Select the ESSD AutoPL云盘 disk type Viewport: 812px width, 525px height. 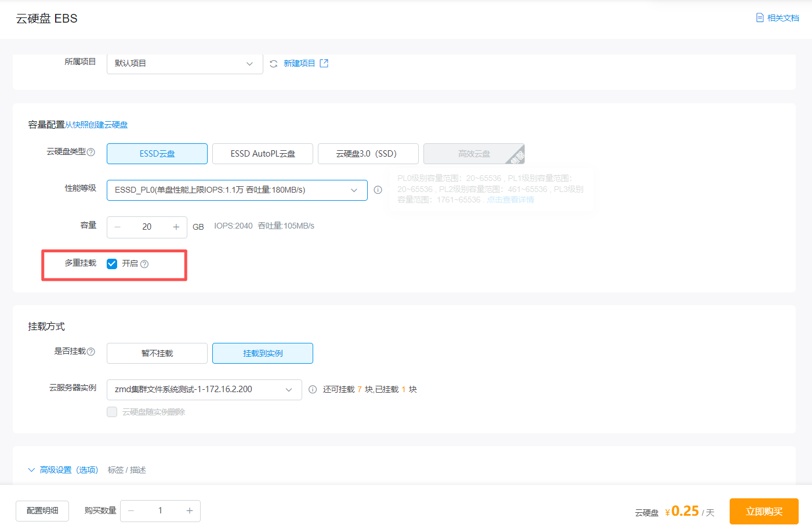pos(263,154)
